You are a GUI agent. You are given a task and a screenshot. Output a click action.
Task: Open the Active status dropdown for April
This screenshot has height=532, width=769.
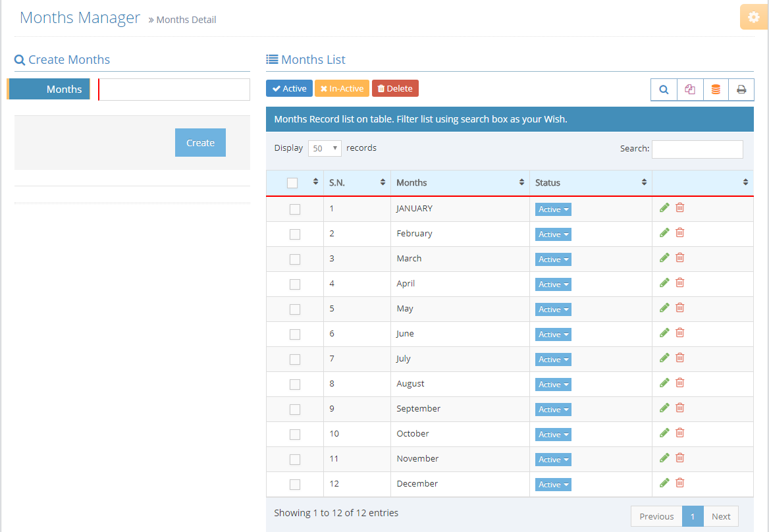click(x=553, y=284)
